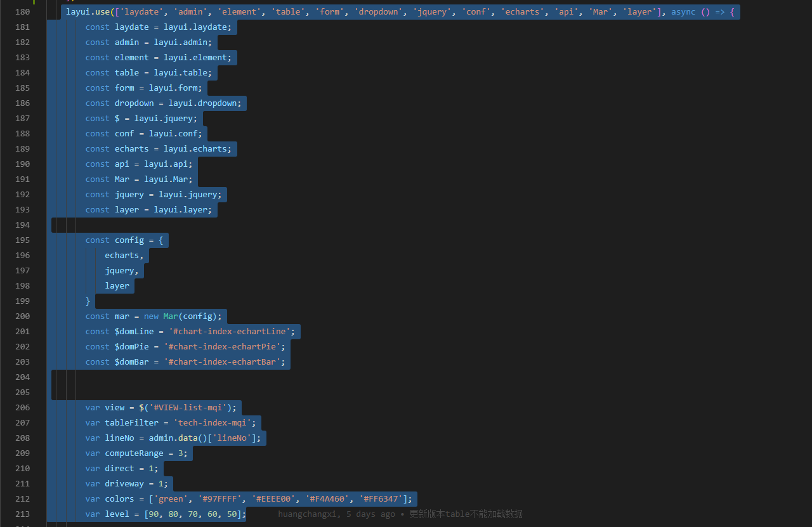Click the computeRange variable name
The image size is (812, 527).
pyautogui.click(x=134, y=453)
